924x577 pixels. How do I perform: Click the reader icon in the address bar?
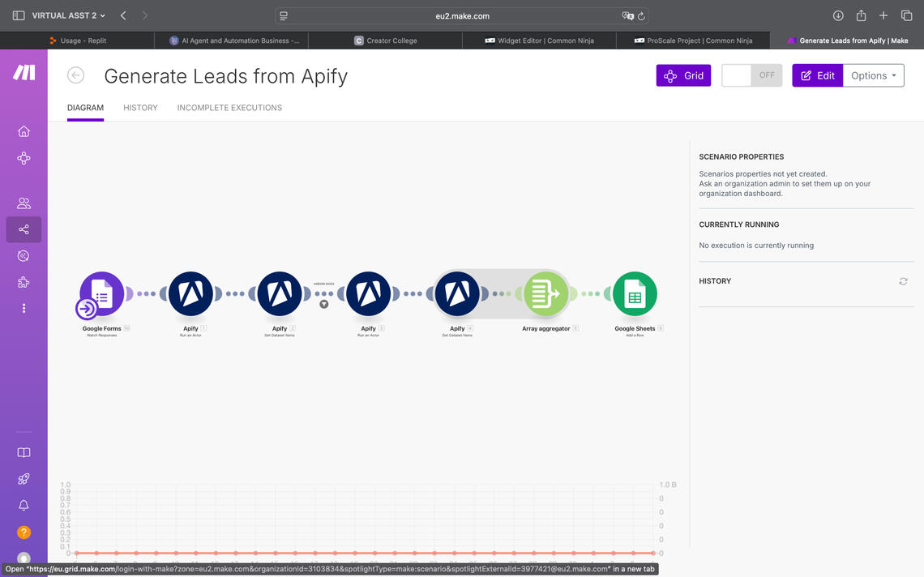(x=284, y=16)
